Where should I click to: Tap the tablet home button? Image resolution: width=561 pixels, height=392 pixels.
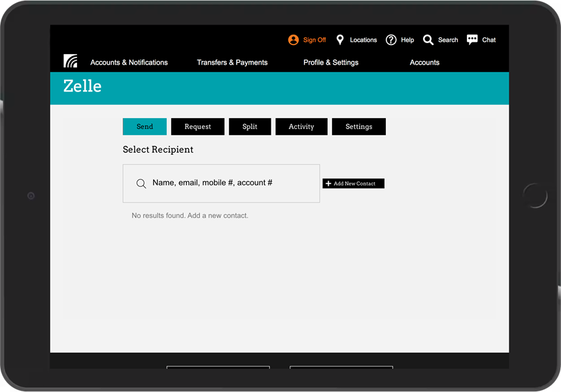[x=535, y=195]
